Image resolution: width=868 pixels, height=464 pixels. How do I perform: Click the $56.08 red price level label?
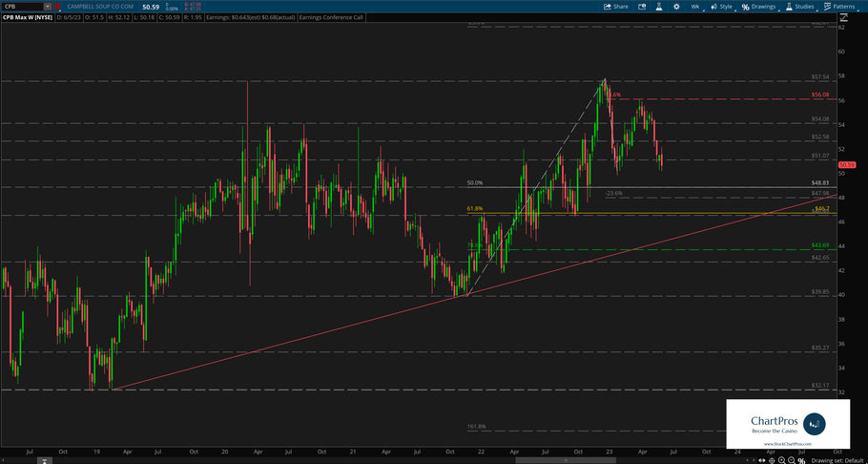820,95
